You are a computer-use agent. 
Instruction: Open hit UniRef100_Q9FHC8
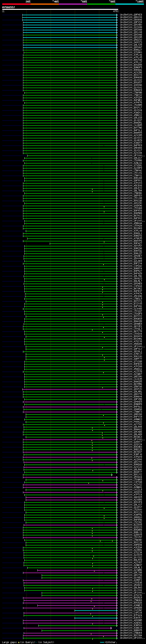(x=131, y=15)
